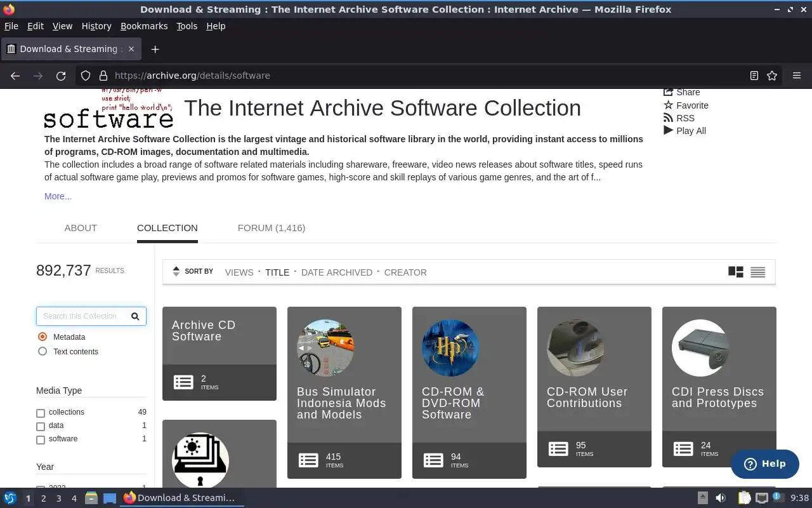The image size is (812, 508).
Task: Open CD-ROM User Contributions title link
Action: click(x=587, y=398)
